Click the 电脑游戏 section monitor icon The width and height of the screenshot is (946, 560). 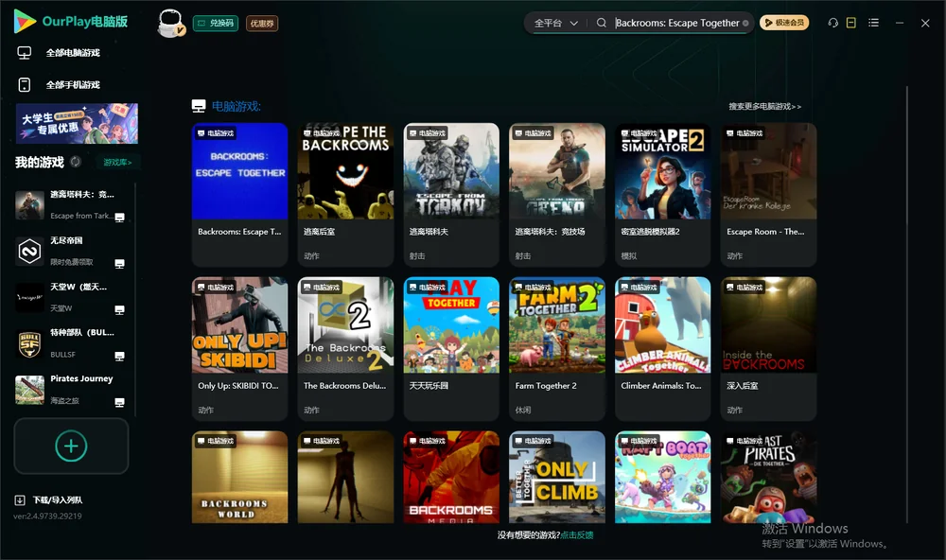(x=199, y=106)
